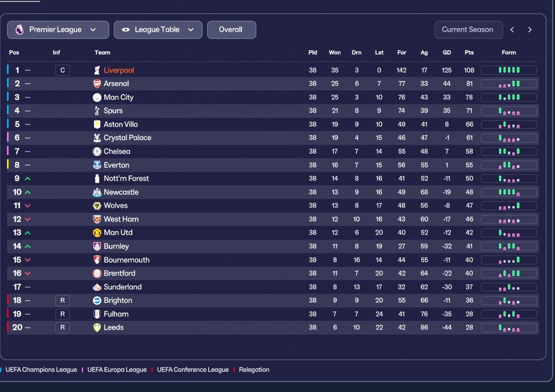Viewport: 555px width, 392px height.
Task: Click the Leeds club crest
Action: click(97, 327)
